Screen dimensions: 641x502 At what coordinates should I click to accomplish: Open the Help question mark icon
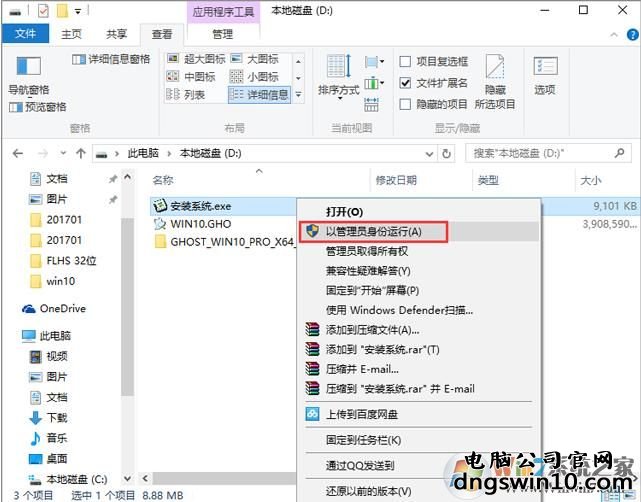click(632, 35)
